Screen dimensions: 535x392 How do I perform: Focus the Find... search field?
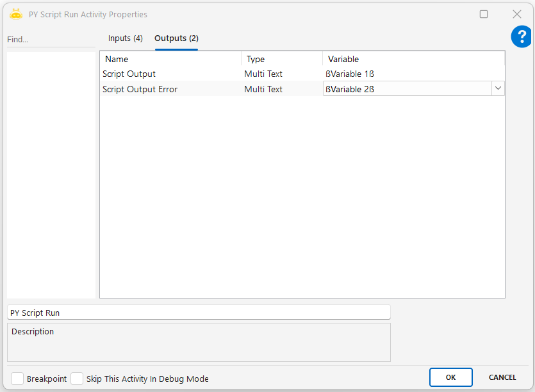[50, 40]
